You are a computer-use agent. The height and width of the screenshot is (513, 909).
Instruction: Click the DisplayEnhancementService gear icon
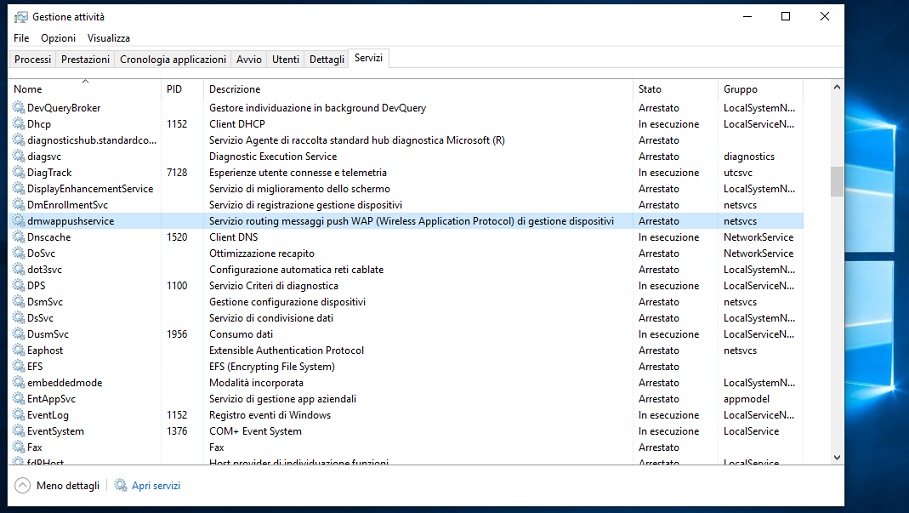coord(19,189)
